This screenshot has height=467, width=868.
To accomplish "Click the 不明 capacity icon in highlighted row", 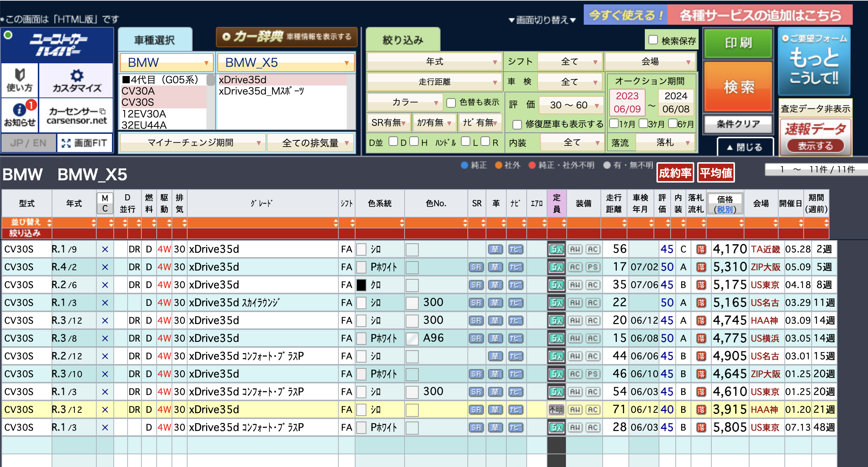I will (556, 410).
